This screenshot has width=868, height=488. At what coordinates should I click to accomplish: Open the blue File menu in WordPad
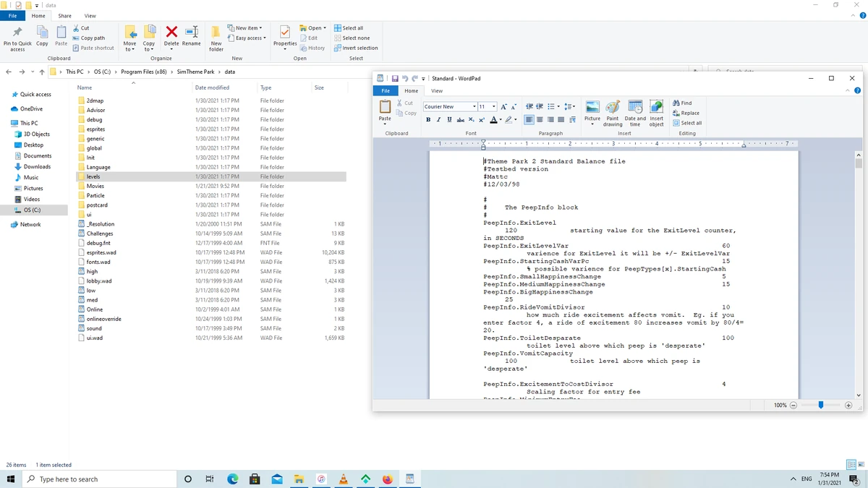click(386, 90)
